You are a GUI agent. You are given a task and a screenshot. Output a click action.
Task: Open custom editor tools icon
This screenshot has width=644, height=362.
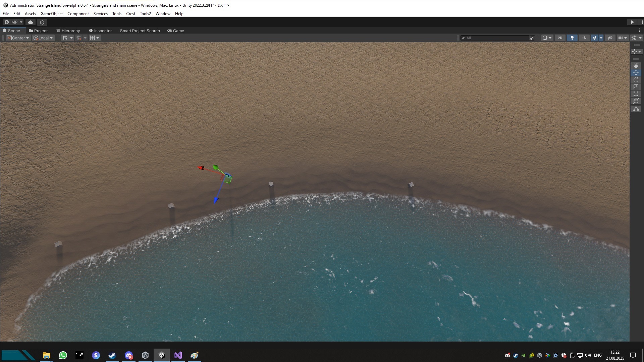click(x=636, y=109)
